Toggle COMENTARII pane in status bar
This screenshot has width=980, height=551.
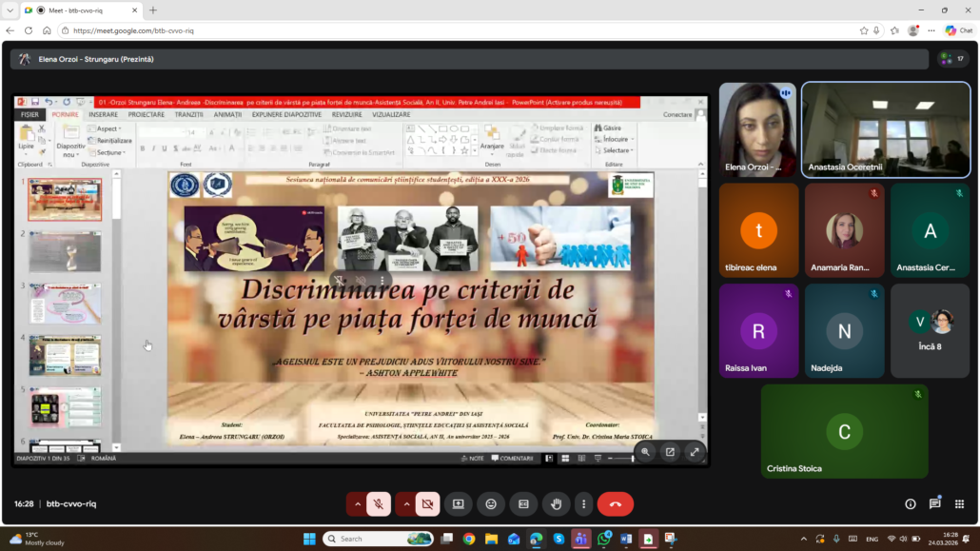(x=513, y=459)
